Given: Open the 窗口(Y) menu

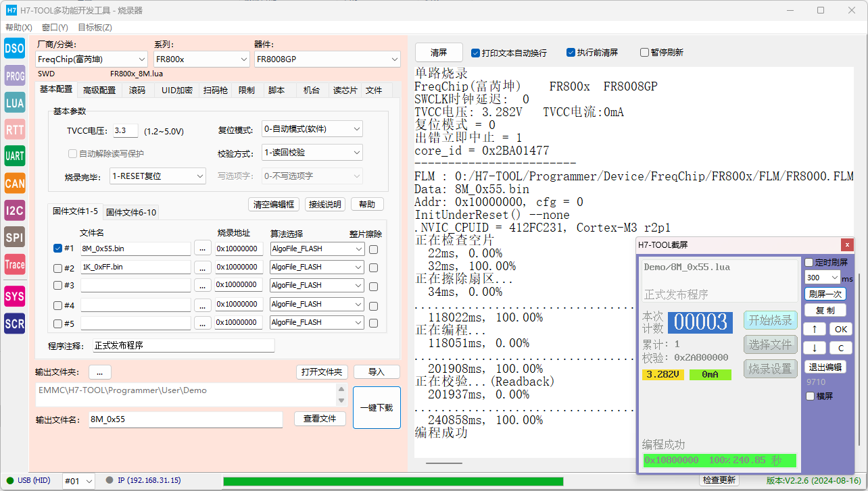Looking at the screenshot, I should (x=55, y=27).
